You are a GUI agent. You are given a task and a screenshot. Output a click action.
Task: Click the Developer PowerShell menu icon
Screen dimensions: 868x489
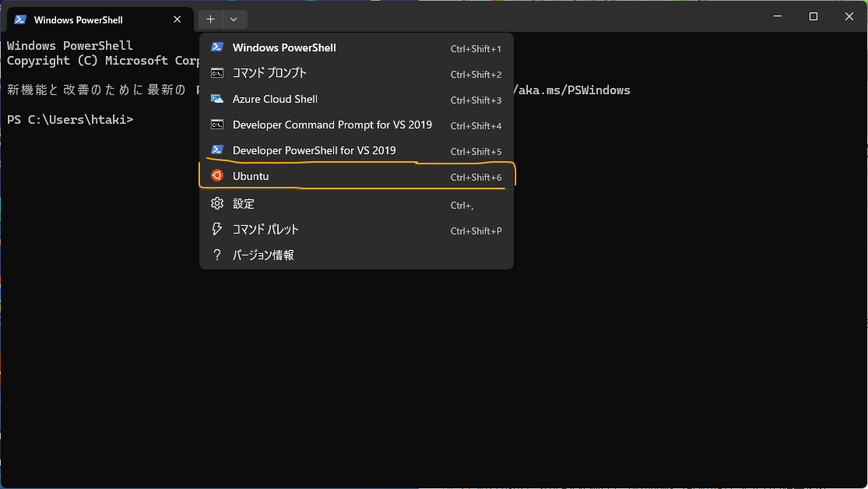[x=217, y=150]
